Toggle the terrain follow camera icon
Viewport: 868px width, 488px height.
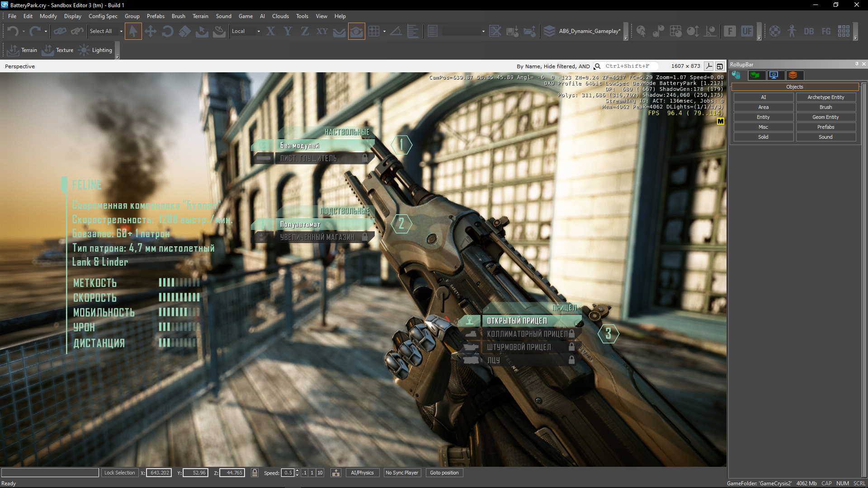(356, 31)
